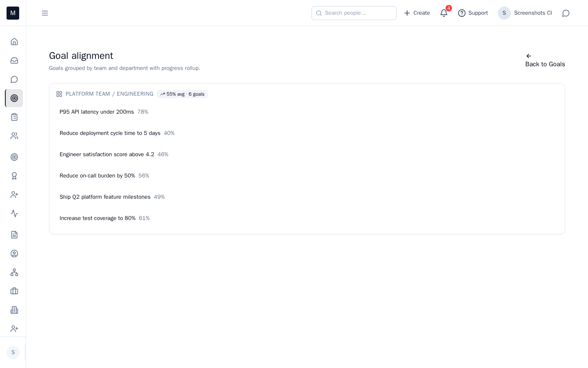
Task: Open the P95 API latency goal
Action: click(x=97, y=112)
